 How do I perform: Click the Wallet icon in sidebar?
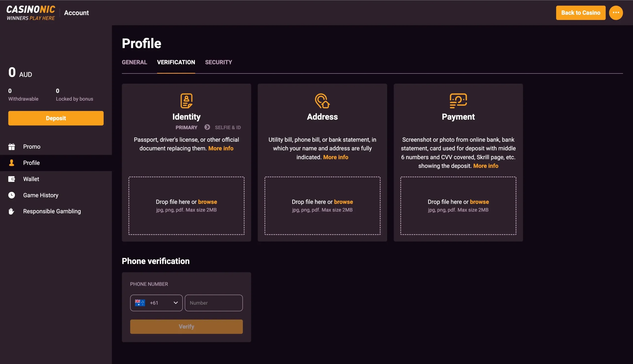[11, 179]
